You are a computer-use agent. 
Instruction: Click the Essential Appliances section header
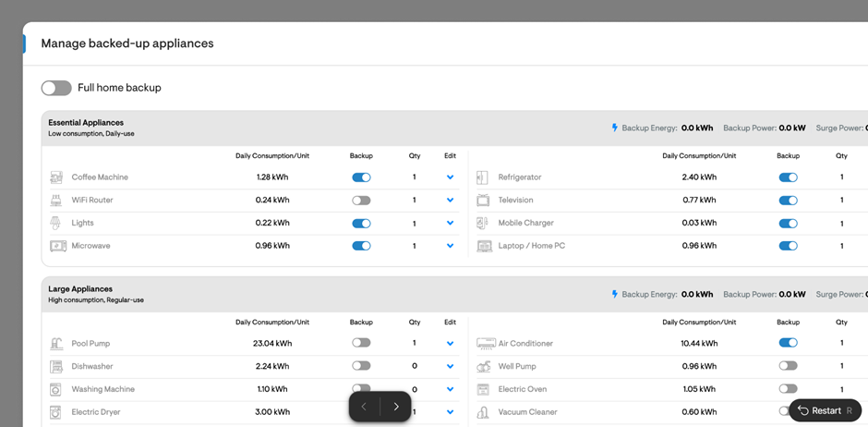[x=86, y=123]
